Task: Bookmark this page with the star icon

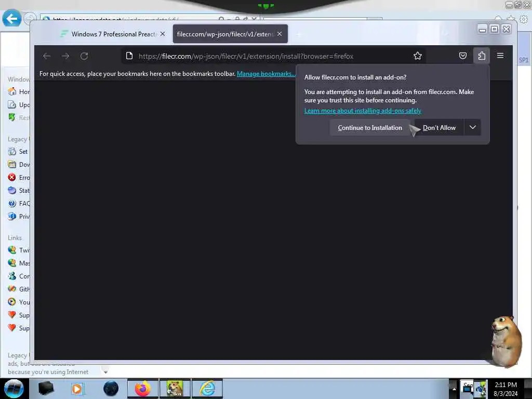Action: 417,56
